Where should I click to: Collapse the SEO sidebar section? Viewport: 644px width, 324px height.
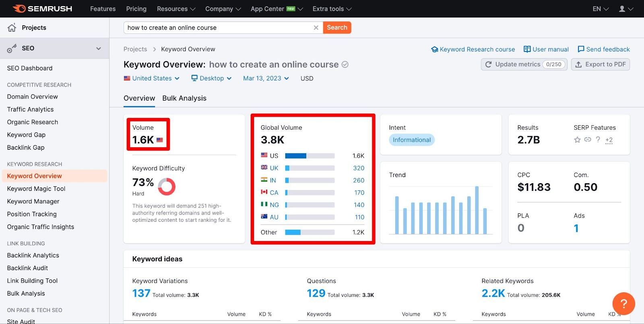[x=99, y=48]
